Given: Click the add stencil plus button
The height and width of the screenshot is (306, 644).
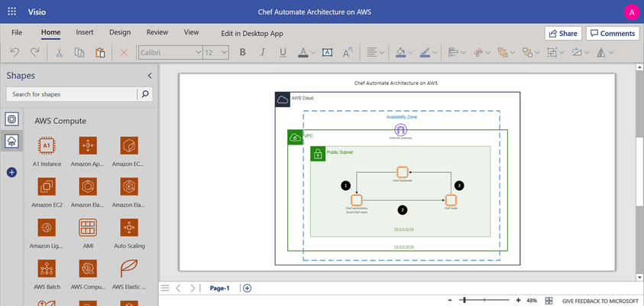Looking at the screenshot, I should (x=11, y=173).
